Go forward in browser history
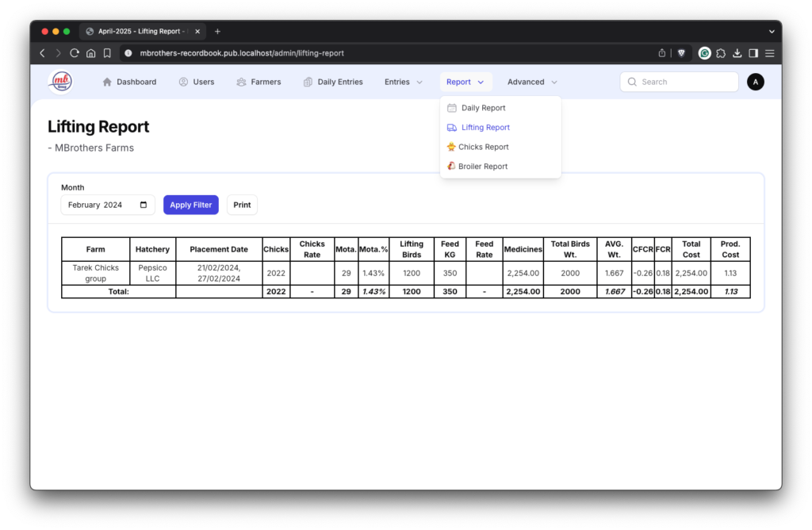The image size is (812, 530). 58,53
